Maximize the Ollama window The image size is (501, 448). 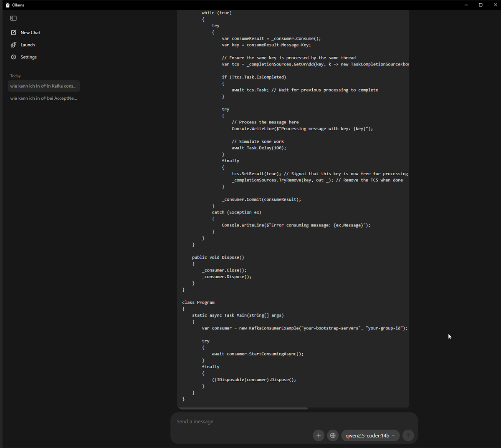point(481,5)
